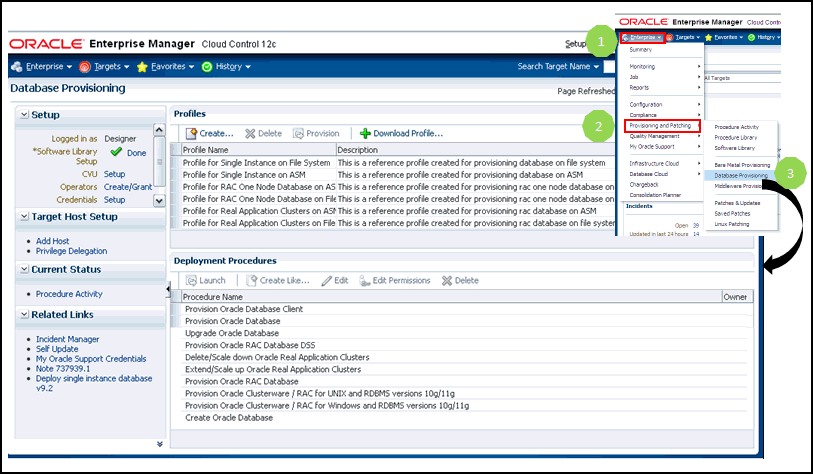The width and height of the screenshot is (813, 474).
Task: Open My Oracle Support Credentials link
Action: 91,359
